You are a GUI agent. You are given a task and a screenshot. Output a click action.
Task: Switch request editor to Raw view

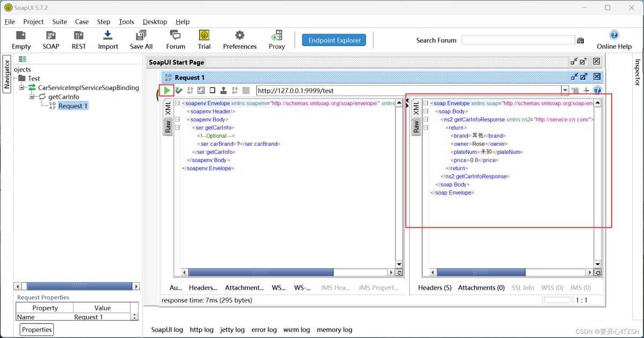click(x=167, y=127)
